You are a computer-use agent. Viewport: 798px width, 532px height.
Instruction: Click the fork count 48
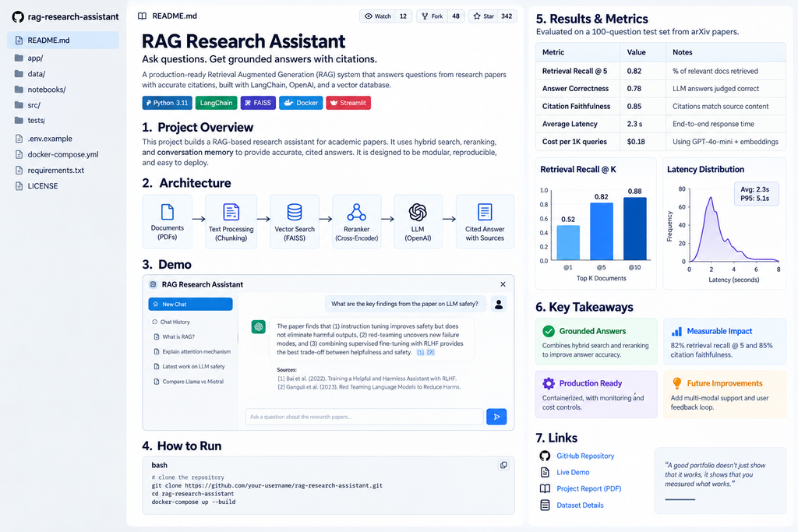coord(456,16)
